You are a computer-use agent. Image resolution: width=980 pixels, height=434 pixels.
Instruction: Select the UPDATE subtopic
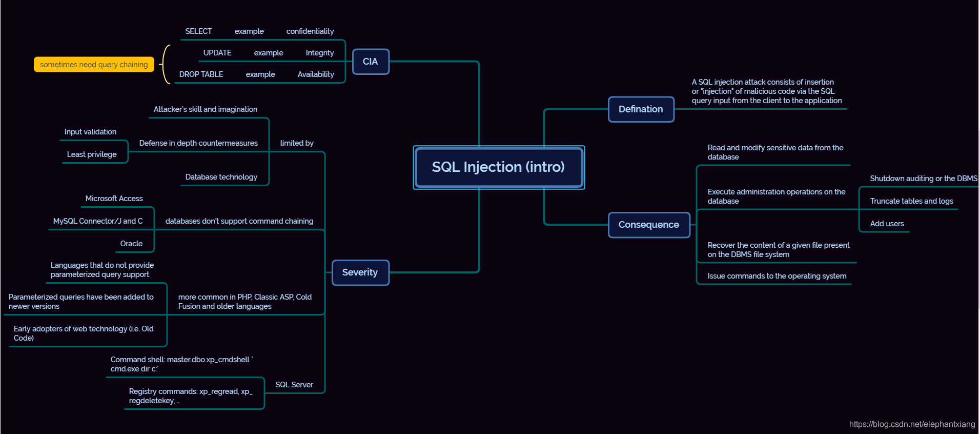pos(217,53)
